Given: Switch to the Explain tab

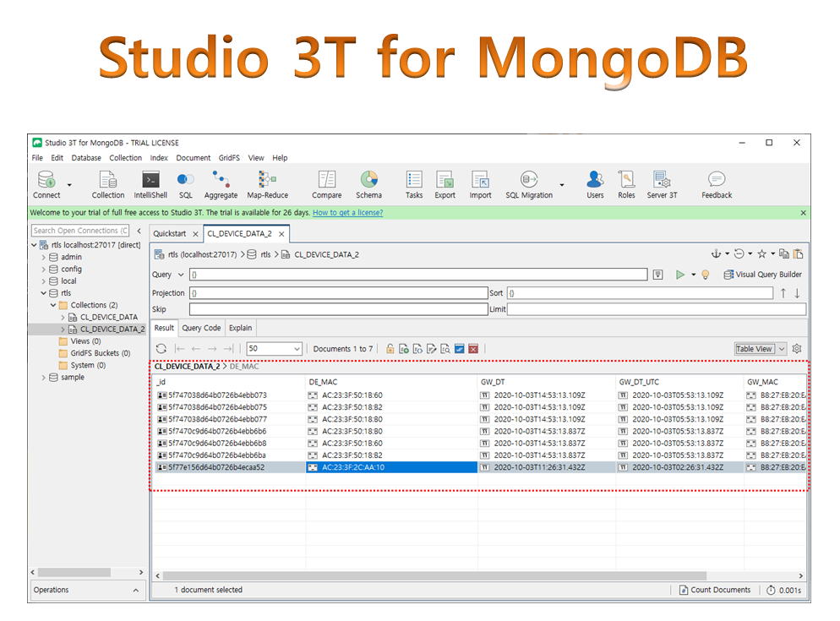Looking at the screenshot, I should 241,328.
